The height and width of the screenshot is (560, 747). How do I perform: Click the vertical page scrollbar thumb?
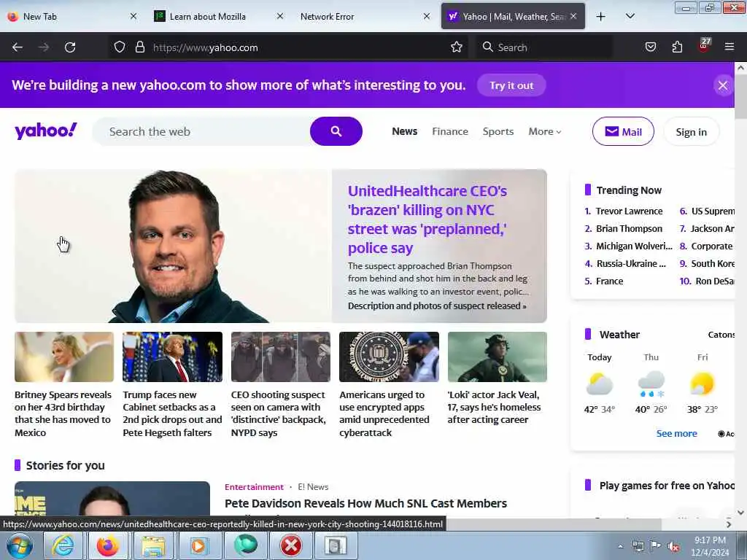740,97
